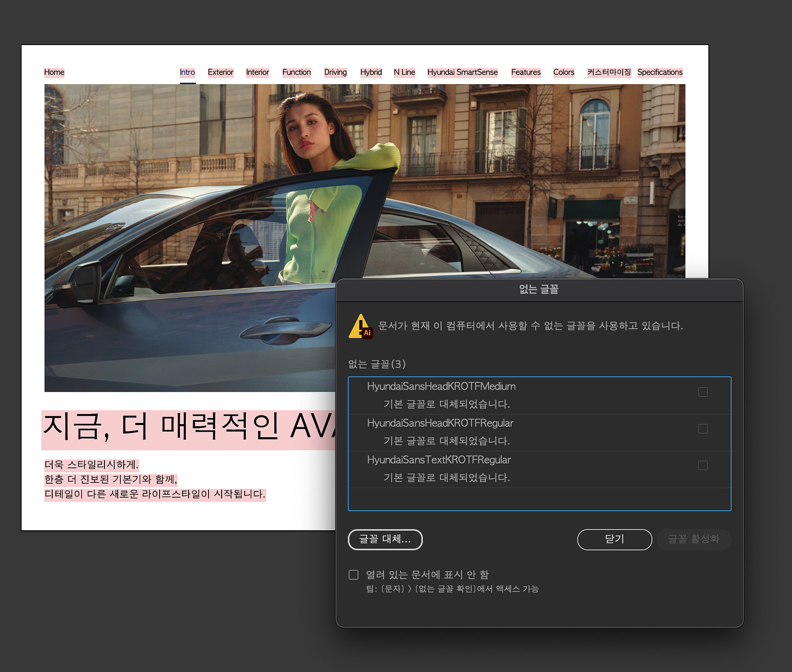Toggle the '열려 있는 문서에 표시 안 함' checkbox
The width and height of the screenshot is (792, 672).
coord(354,575)
